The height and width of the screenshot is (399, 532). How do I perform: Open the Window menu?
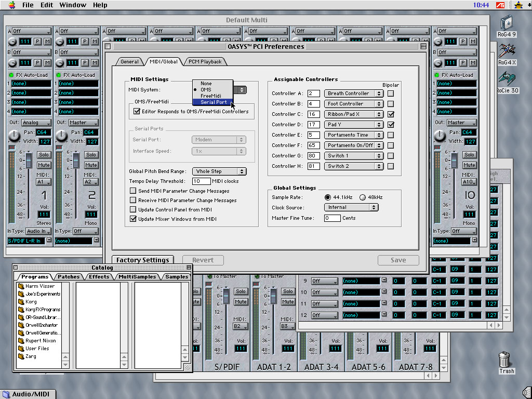click(73, 5)
